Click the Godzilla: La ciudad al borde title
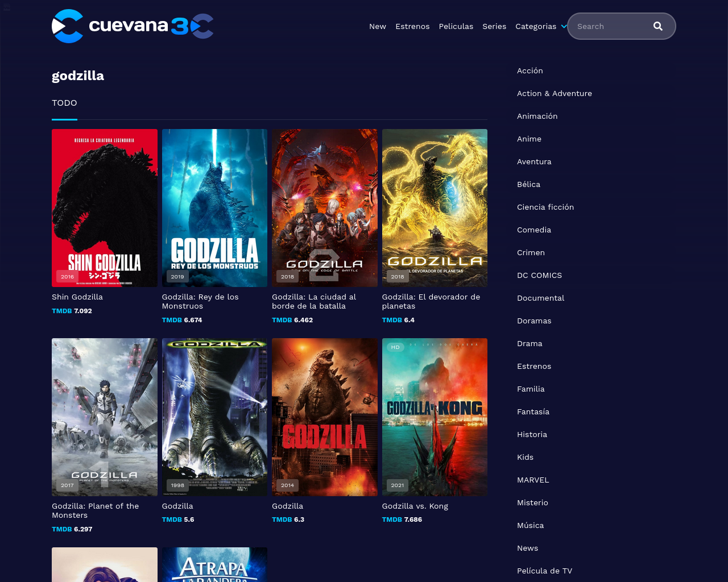Image resolution: width=728 pixels, height=582 pixels. pyautogui.click(x=314, y=301)
